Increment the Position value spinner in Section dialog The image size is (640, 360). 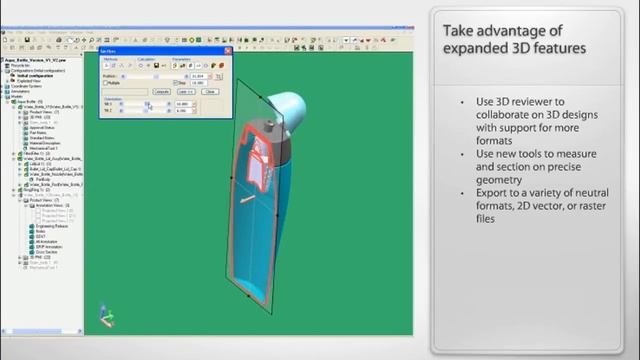coord(210,75)
